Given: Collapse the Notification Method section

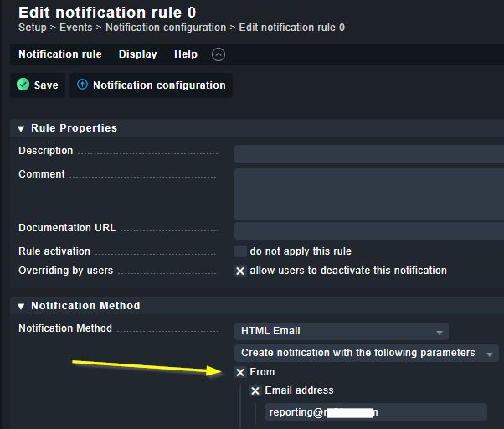Looking at the screenshot, I should click(x=22, y=306).
